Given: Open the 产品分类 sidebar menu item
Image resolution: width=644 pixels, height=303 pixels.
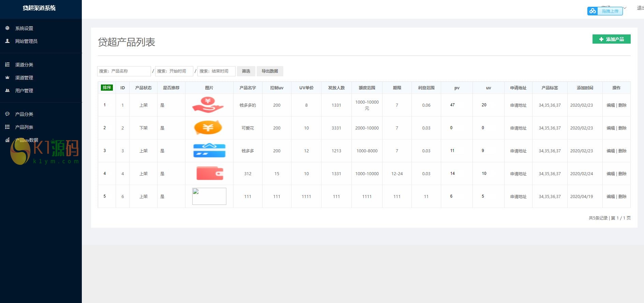Looking at the screenshot, I should (24, 114).
